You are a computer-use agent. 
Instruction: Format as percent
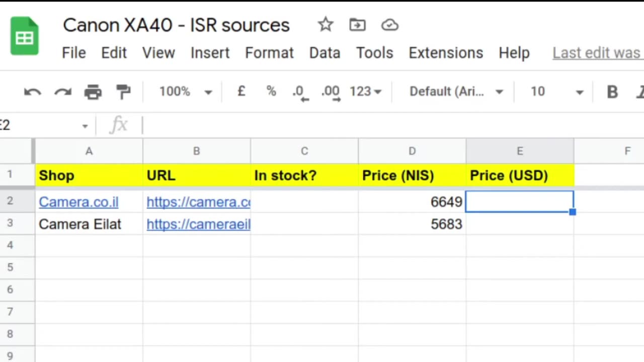pos(271,91)
